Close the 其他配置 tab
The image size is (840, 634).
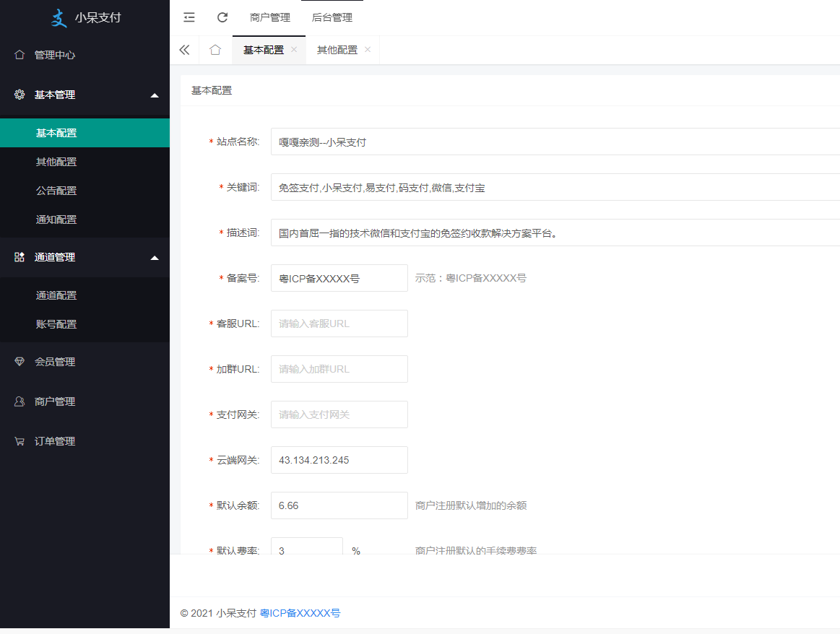pos(368,50)
